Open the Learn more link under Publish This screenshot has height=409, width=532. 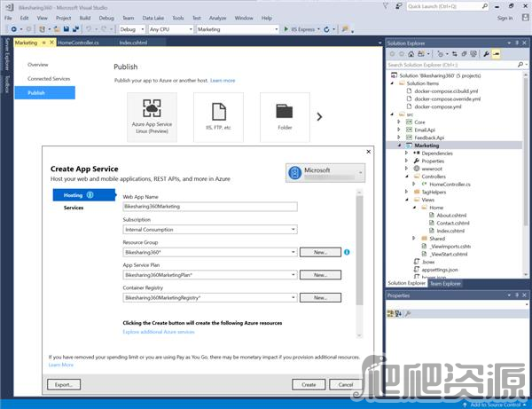click(223, 81)
